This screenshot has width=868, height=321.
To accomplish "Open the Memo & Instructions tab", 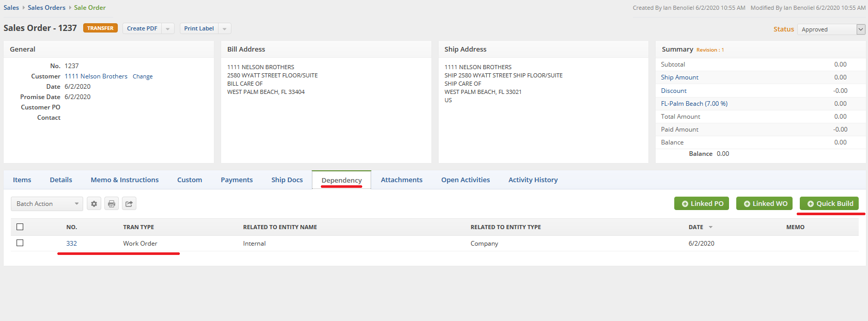I will (x=125, y=180).
